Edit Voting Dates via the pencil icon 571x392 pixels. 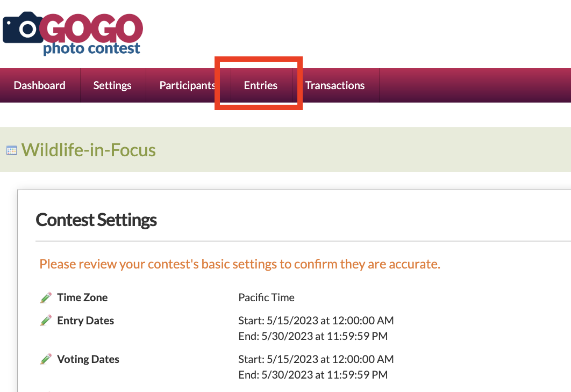(46, 359)
